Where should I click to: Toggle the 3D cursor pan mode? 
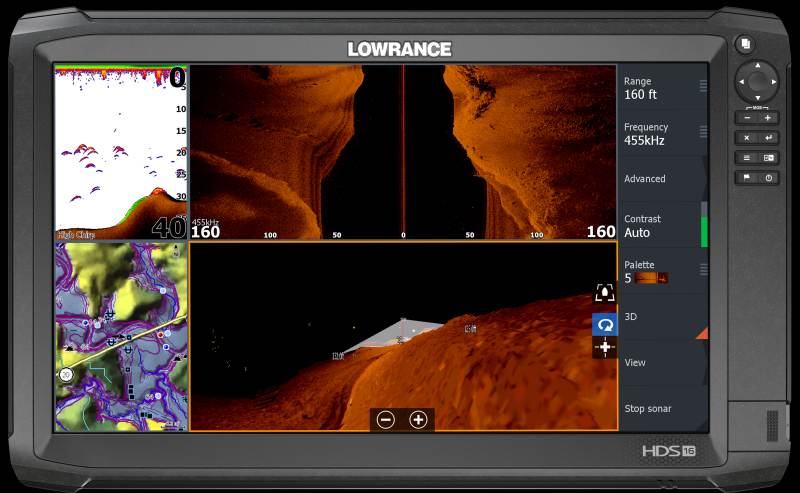[605, 347]
